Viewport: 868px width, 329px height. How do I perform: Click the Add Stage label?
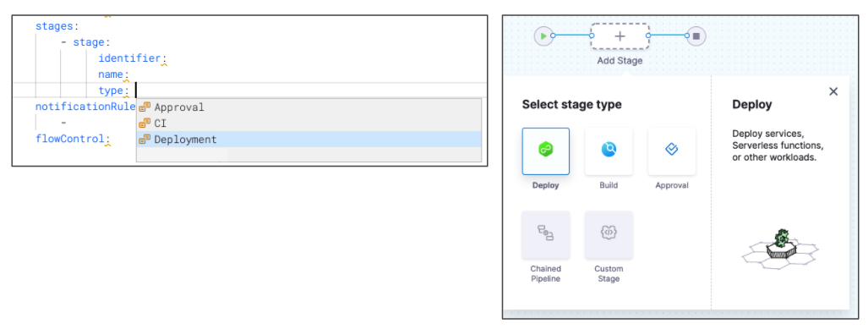(620, 60)
